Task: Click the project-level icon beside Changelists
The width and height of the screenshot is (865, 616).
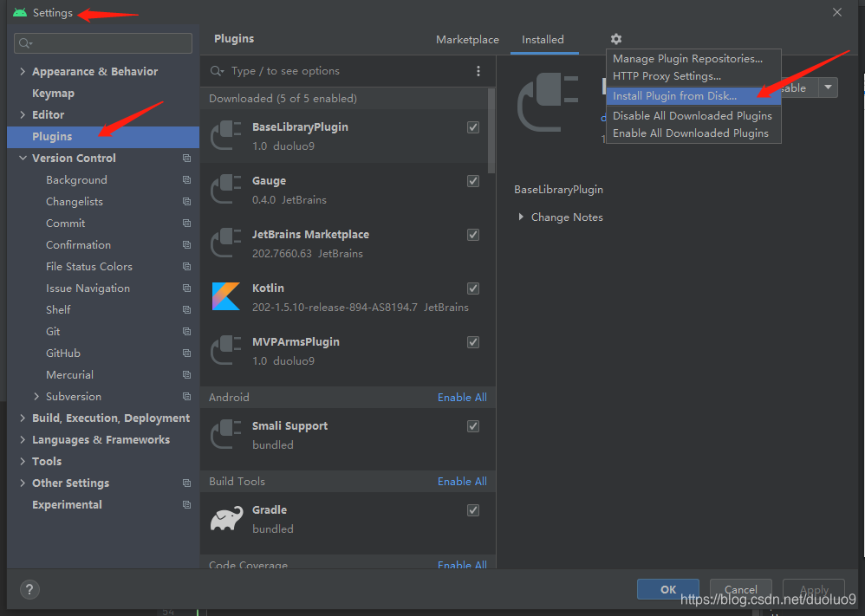Action: [187, 202]
